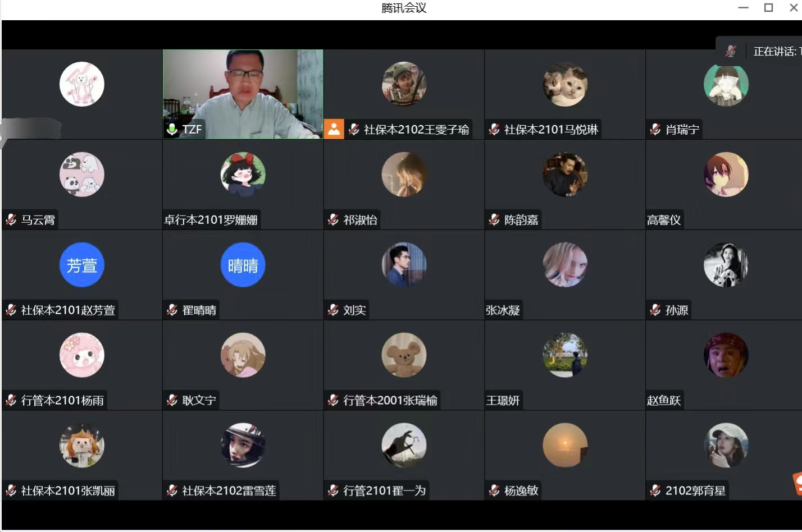Click the muted mic icon in the speaking indicator
This screenshot has width=802, height=532.
[730, 52]
